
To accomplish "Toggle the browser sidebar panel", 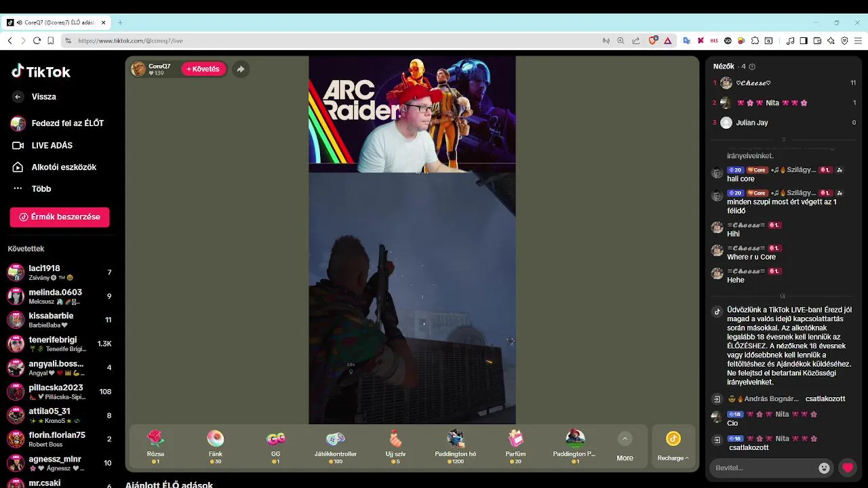I will [x=804, y=41].
